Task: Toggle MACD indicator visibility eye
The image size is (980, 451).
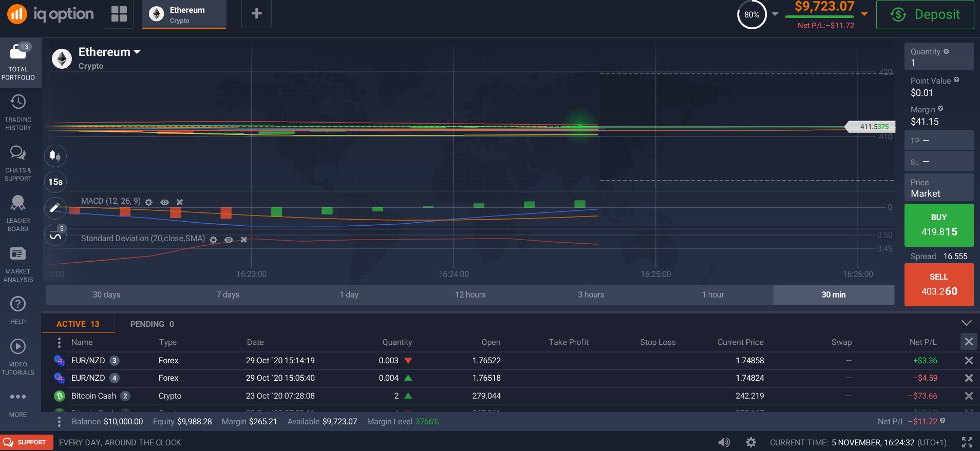Action: [164, 202]
